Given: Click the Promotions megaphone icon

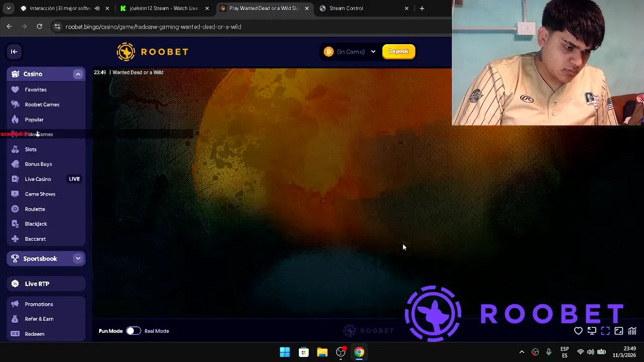Looking at the screenshot, I should coord(15,304).
